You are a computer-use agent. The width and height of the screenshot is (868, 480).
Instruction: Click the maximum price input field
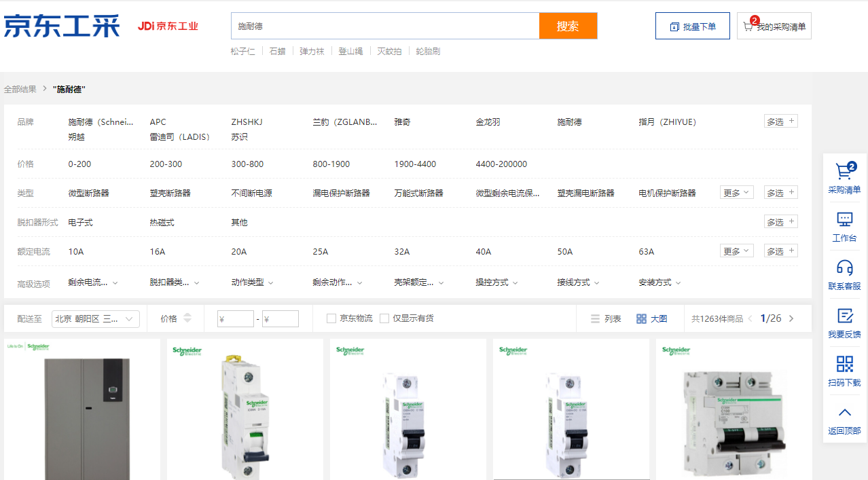coord(281,319)
